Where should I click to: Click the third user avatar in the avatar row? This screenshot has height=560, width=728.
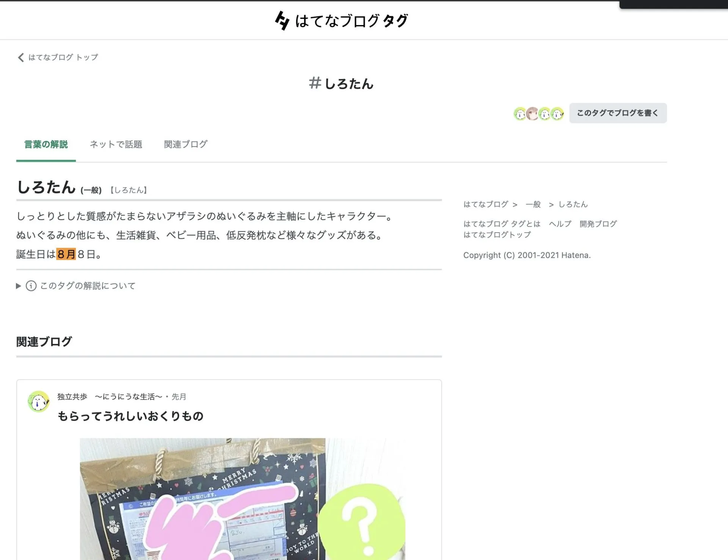tap(545, 113)
